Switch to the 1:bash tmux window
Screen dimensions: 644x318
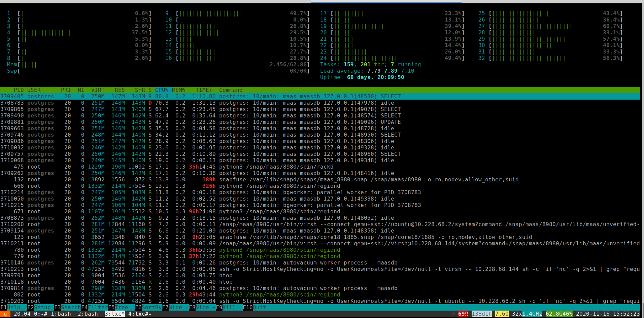(x=61, y=314)
